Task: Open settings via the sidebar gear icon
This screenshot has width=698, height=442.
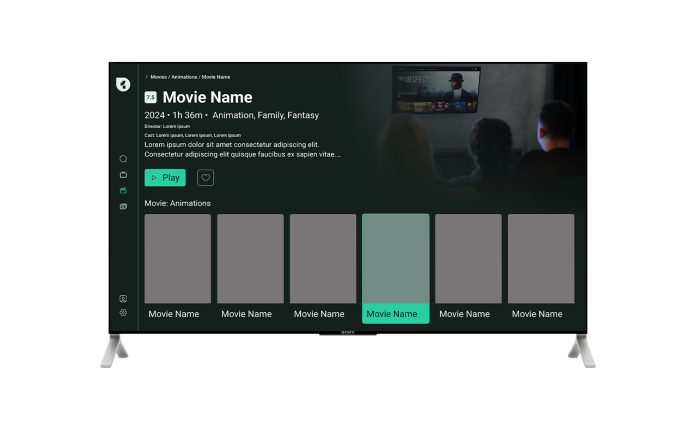Action: click(123, 312)
